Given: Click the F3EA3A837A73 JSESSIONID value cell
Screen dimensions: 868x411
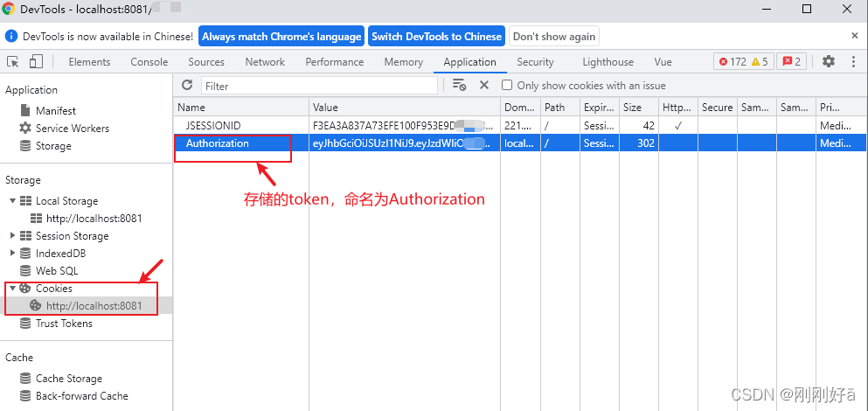Looking at the screenshot, I should pos(405,126).
